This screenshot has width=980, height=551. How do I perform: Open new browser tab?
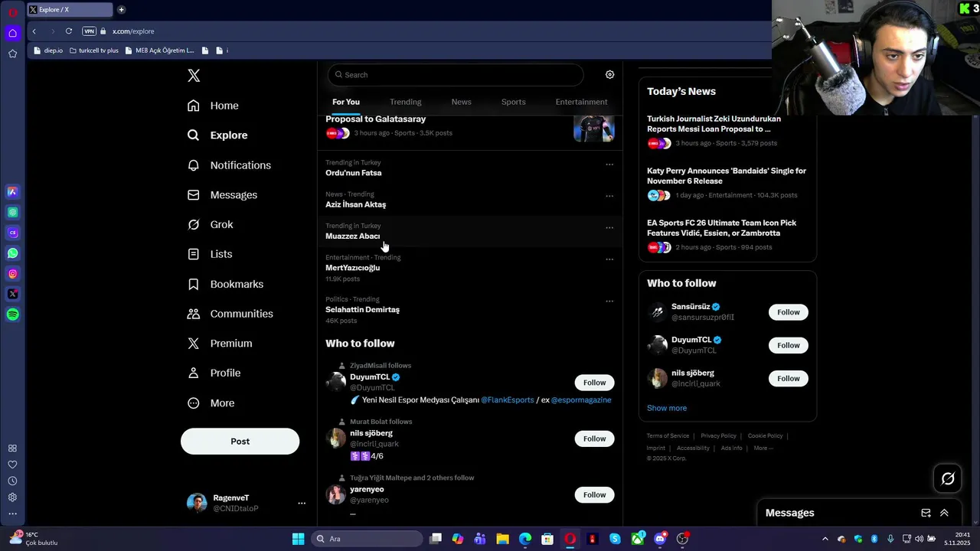[121, 10]
